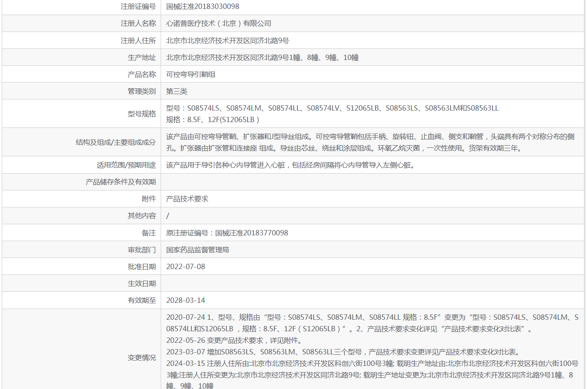Image resolution: width=588 pixels, height=389 pixels.
Task: Click the 规格：8.5F、12F(S12065LB) line
Action: 213,119
